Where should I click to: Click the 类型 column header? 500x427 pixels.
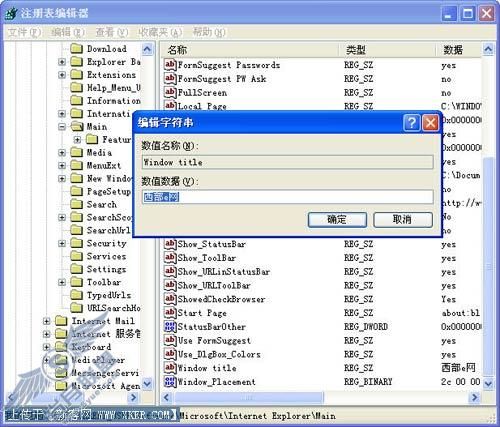pos(387,50)
